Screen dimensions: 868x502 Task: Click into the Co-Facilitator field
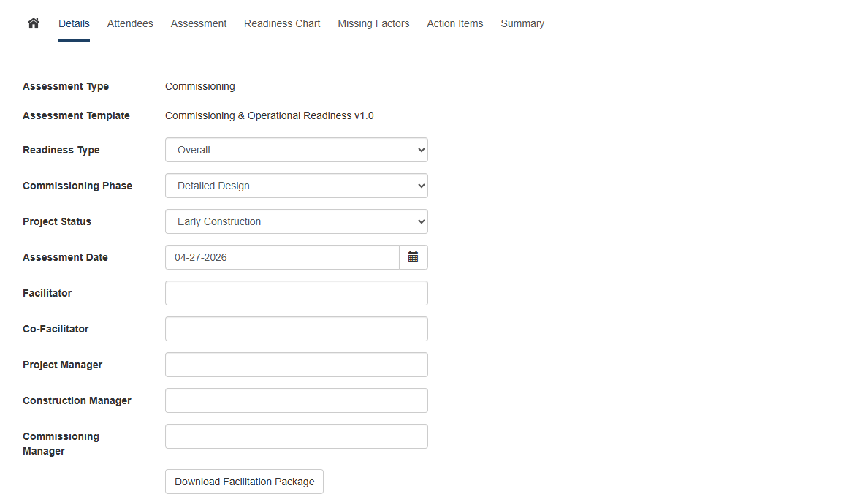coord(296,329)
